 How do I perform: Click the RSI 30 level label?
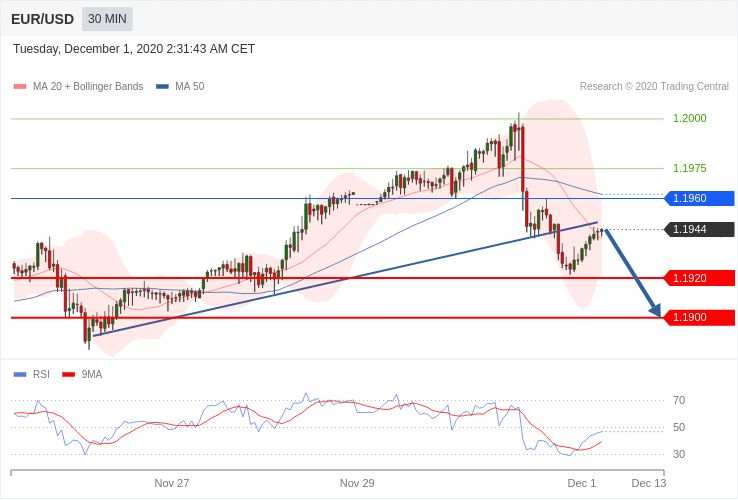click(679, 454)
